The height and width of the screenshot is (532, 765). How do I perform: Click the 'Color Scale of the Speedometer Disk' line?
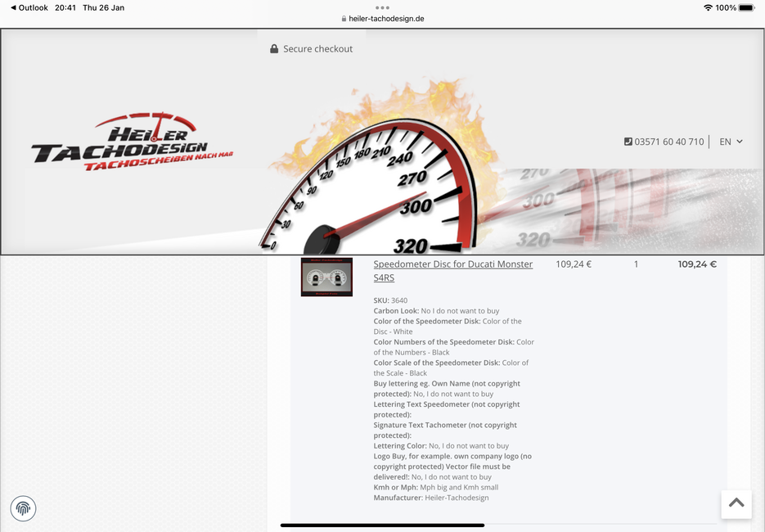coord(451,367)
